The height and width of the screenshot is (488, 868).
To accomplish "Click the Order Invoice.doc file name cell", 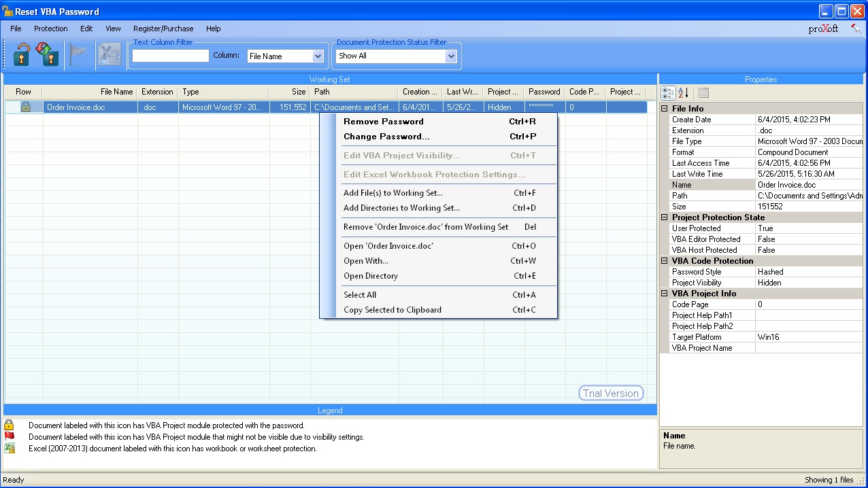I will [x=90, y=107].
